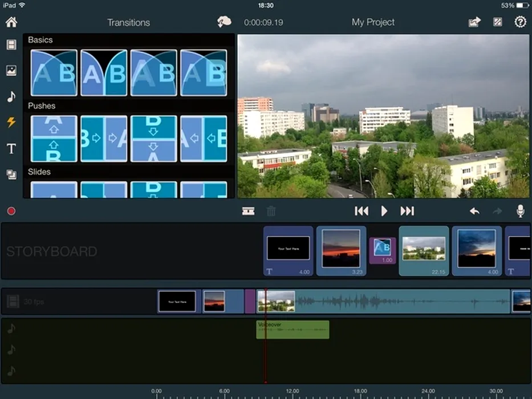Tap the Wi-Fi icon in the status bar
This screenshot has width=532, height=399.
22,5
